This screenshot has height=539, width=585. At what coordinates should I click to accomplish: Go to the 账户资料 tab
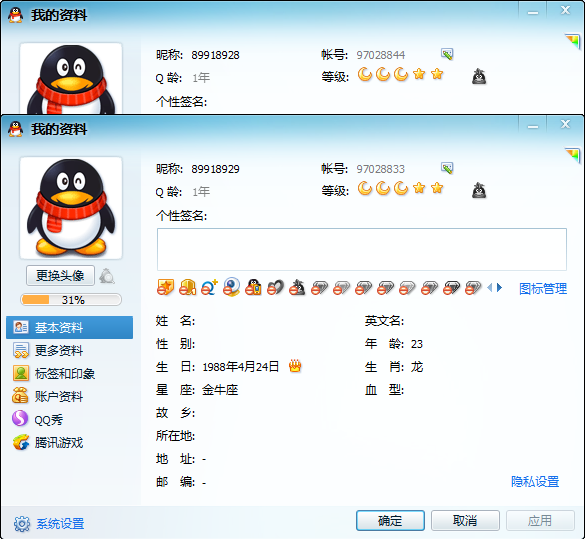69,396
